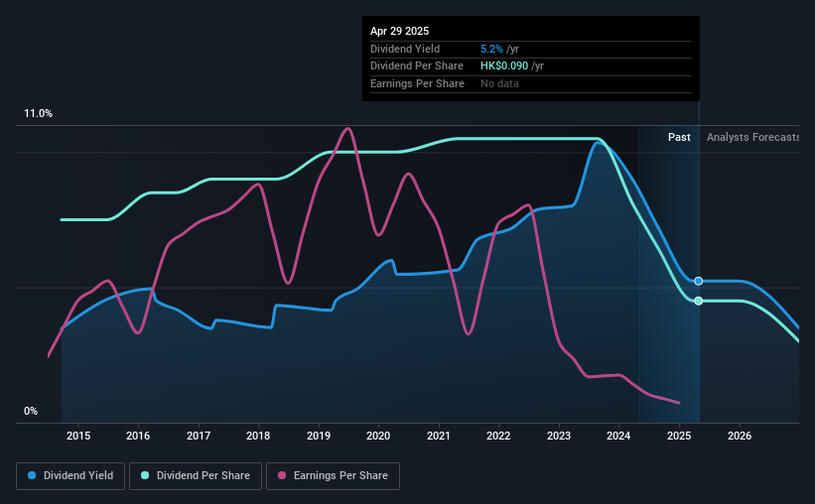Click the 2020 x-axis label
Image resolution: width=815 pixels, height=504 pixels.
(378, 436)
